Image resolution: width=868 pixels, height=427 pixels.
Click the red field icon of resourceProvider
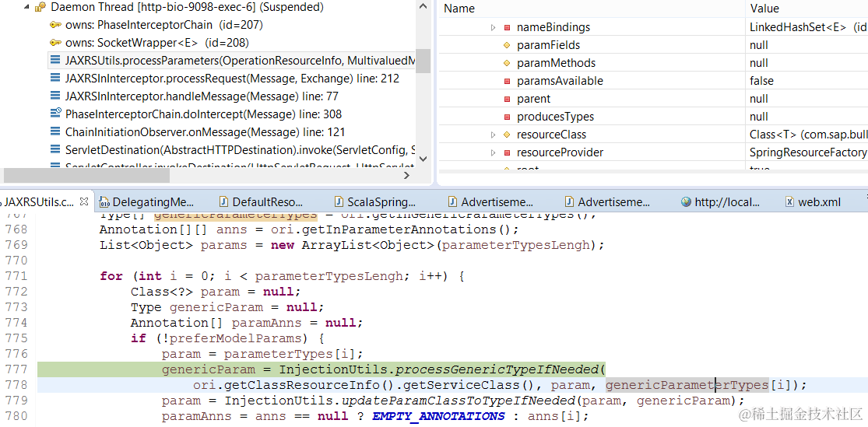click(x=507, y=152)
